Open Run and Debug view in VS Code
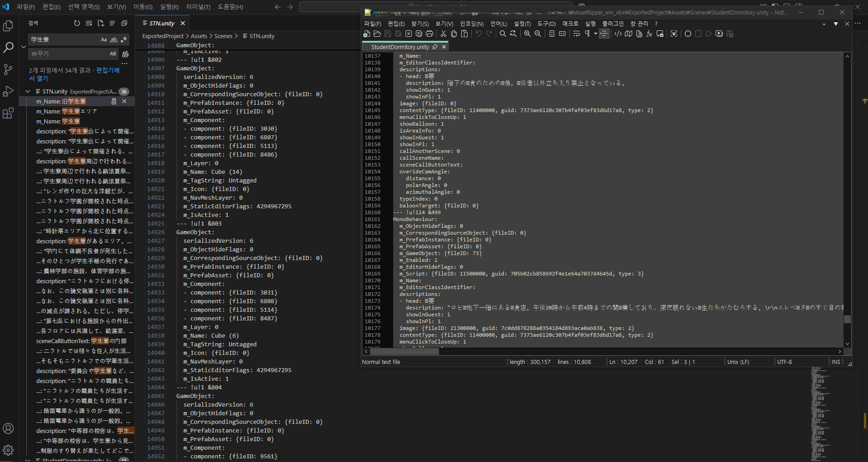The width and height of the screenshot is (868, 462). [x=8, y=91]
